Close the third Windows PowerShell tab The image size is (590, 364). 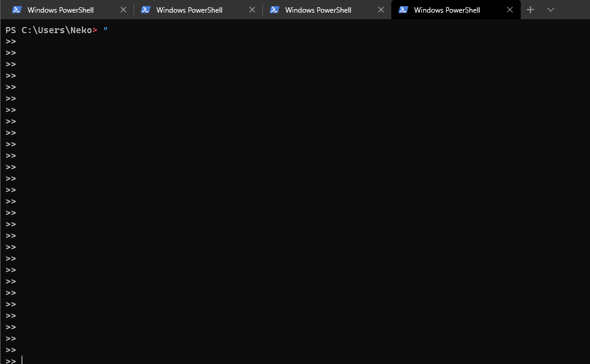(x=380, y=10)
